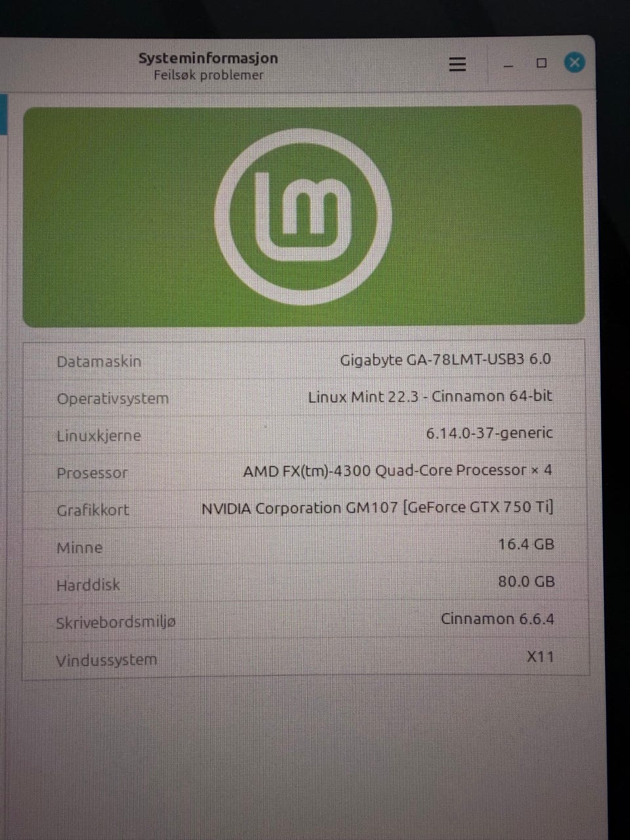Screen dimensions: 630x840
Task: Click the Feilsøk problemer subtitle
Action: click(208, 75)
